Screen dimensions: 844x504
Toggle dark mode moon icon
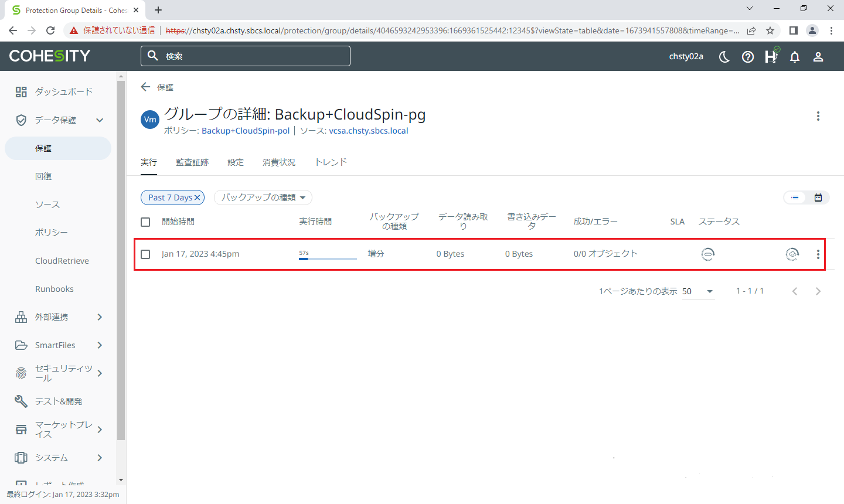point(724,57)
